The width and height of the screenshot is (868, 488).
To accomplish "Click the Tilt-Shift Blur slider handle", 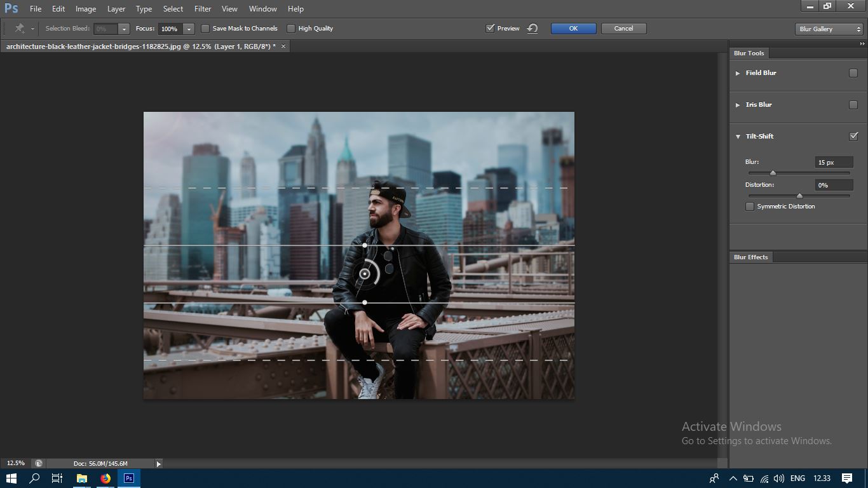I will point(773,173).
